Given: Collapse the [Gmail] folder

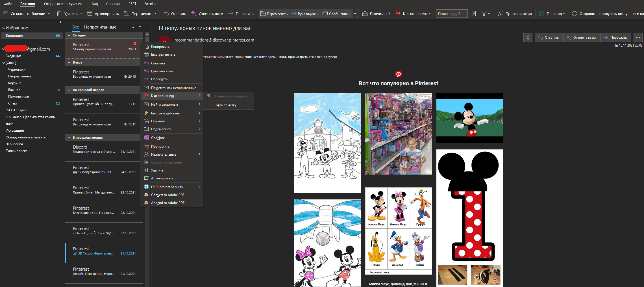Looking at the screenshot, I should [x=4, y=63].
